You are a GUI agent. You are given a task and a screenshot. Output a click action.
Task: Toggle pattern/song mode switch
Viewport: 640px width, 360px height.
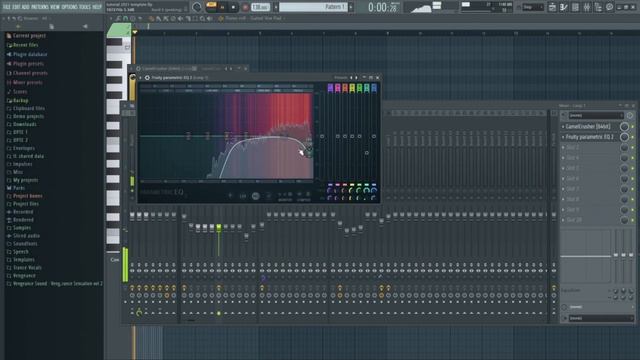(211, 7)
